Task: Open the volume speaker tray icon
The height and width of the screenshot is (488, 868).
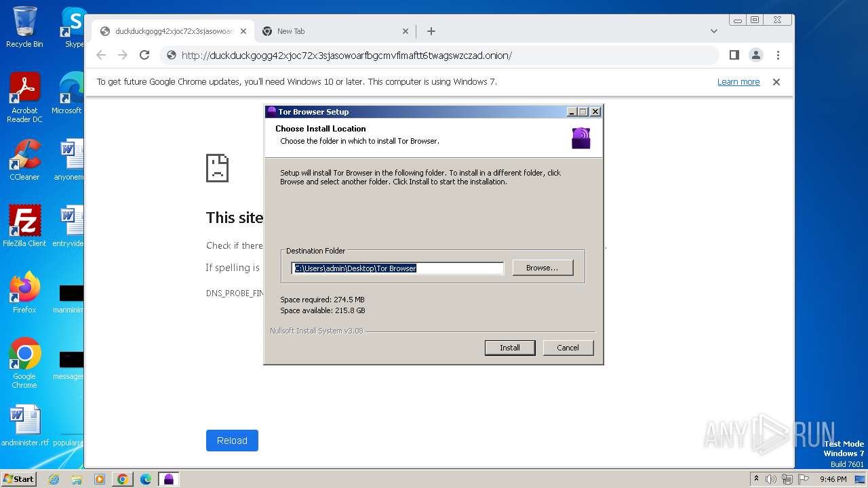Action: [x=771, y=479]
